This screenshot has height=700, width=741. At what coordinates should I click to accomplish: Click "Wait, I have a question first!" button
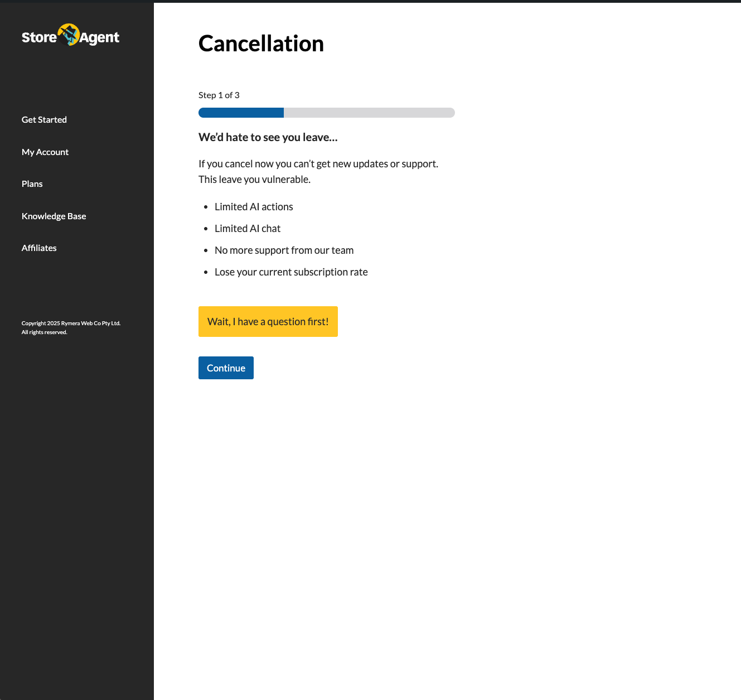(268, 321)
